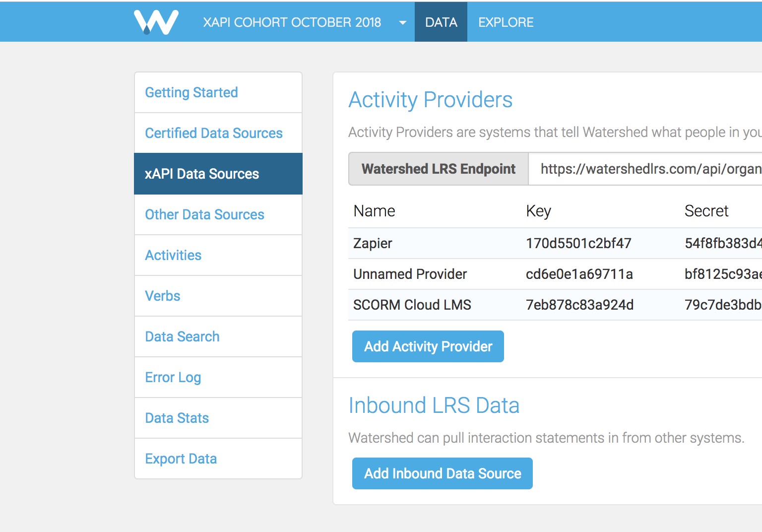Open Data Stats page

pos(177,418)
